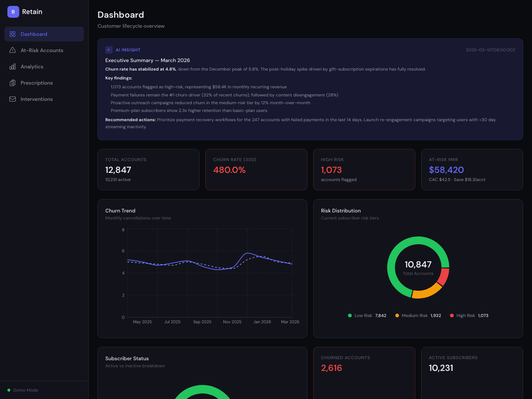Click the Nov 2025 axis label
Screen dimensions: 532x399
232,322
